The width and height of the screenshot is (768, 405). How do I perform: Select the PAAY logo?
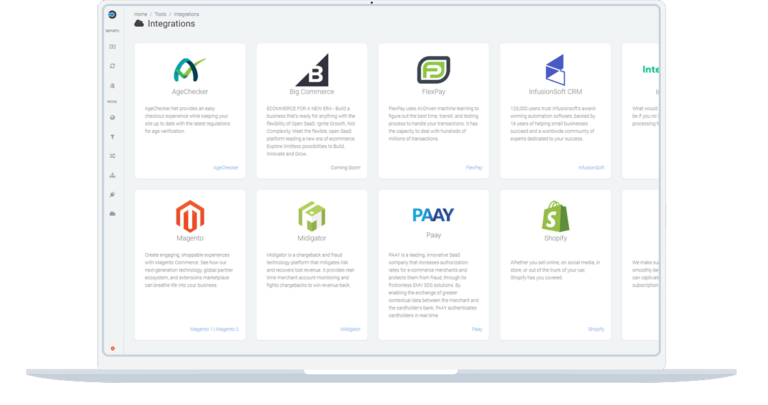(432, 215)
